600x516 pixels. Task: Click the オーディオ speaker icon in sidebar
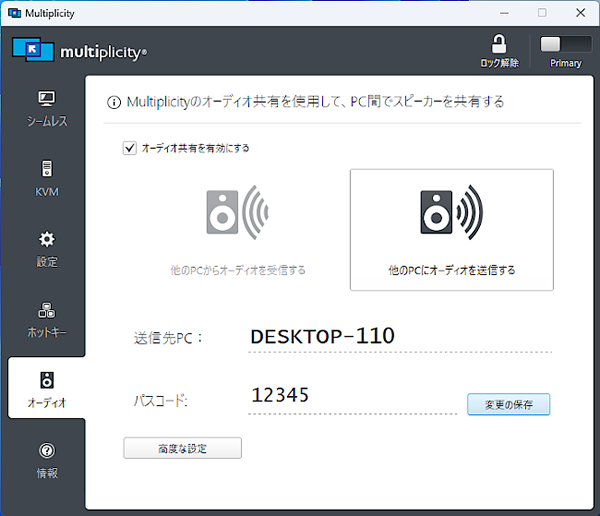click(x=46, y=380)
